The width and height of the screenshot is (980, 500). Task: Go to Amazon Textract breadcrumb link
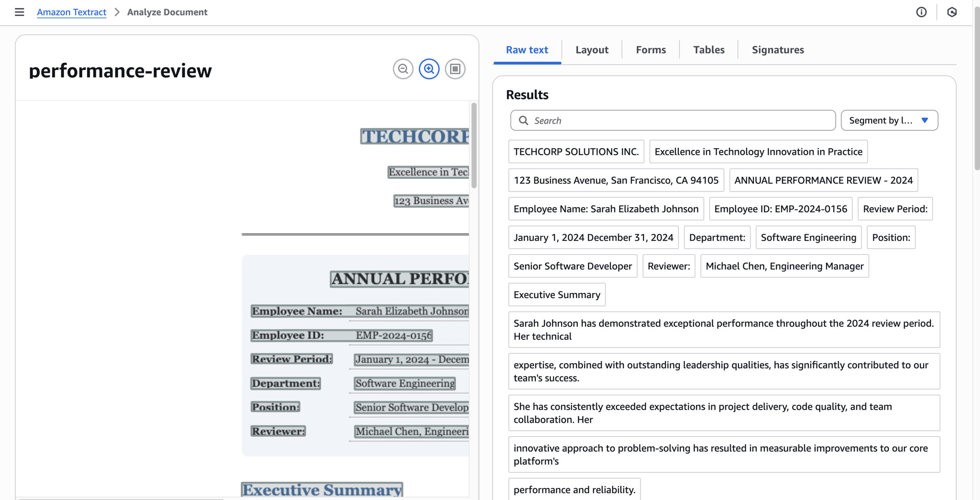click(71, 12)
